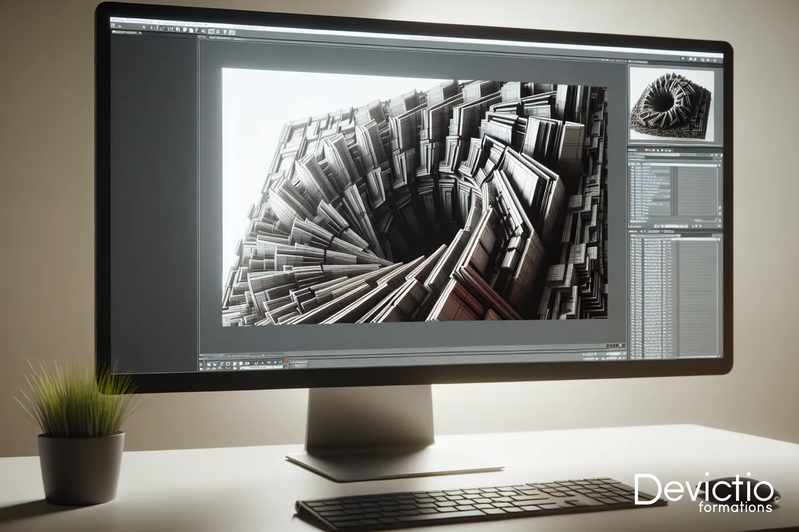The height and width of the screenshot is (532, 799).
Task: Click the curved-arrow undo icon in top toolbar
Action: 161,29
